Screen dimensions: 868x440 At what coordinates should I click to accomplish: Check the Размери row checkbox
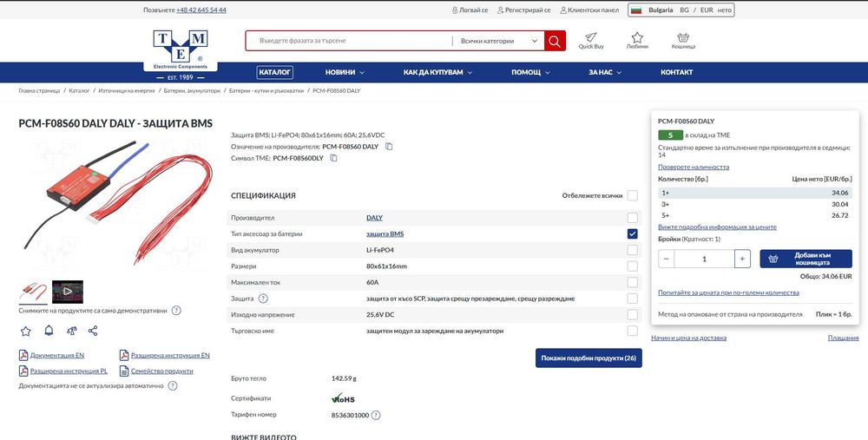point(632,266)
